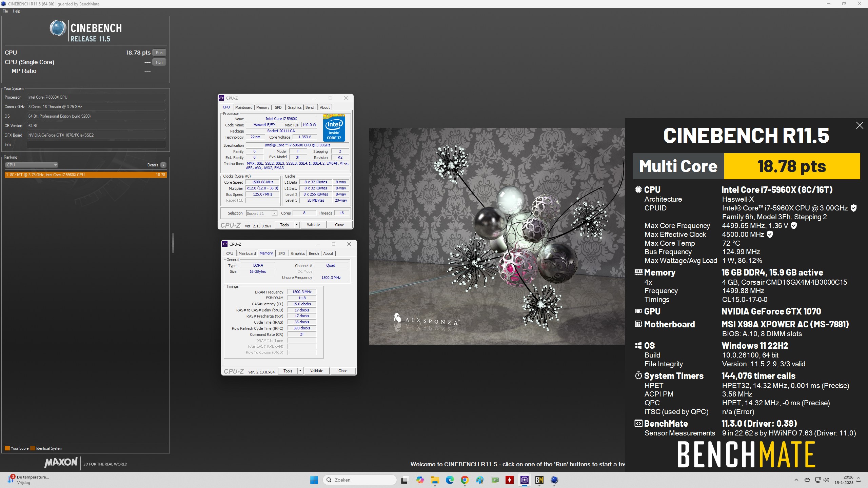Screen dimensions: 868x488
Task: Switch to Memory tab in CPU-Z processor window
Action: click(x=263, y=107)
